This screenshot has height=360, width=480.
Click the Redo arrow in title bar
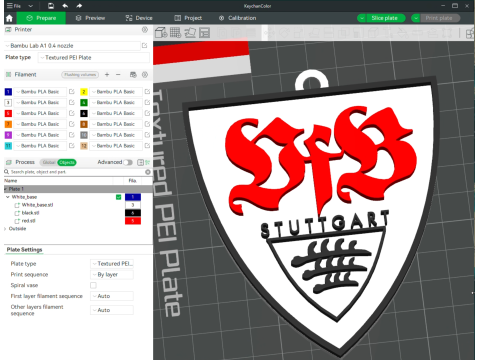point(79,6)
